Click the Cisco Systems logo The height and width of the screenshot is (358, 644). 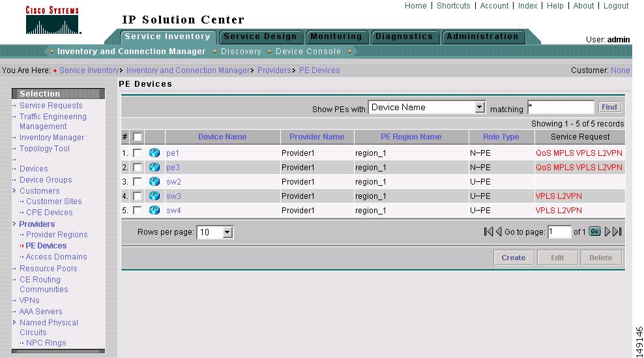(x=53, y=20)
